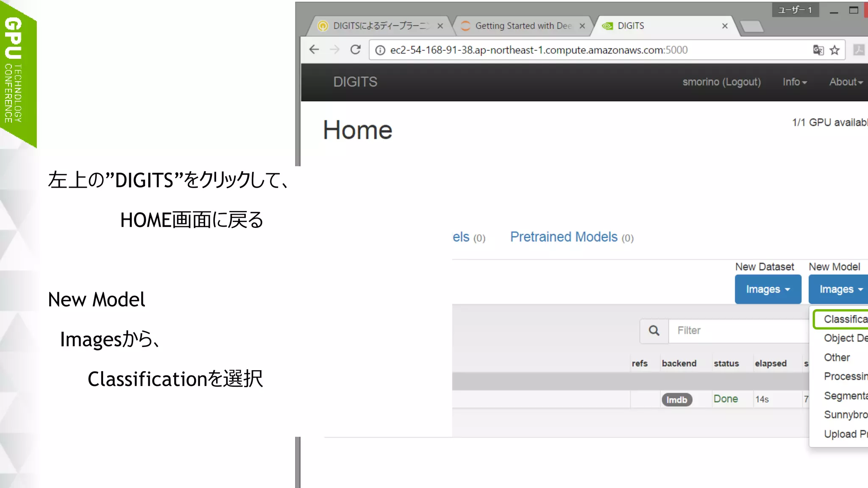Bookmark this page with star icon
Image resolution: width=868 pixels, height=488 pixels.
click(x=835, y=50)
